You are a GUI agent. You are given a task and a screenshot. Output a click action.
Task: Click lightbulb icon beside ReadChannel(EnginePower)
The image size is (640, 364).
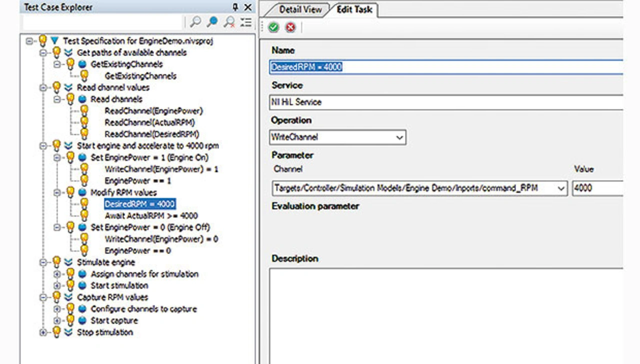pos(84,111)
